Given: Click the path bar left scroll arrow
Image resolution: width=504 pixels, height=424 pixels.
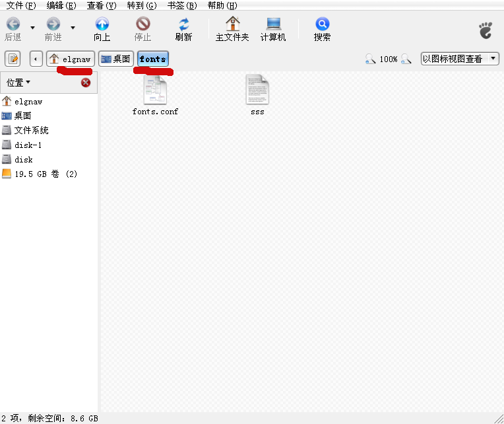Looking at the screenshot, I should pos(36,59).
